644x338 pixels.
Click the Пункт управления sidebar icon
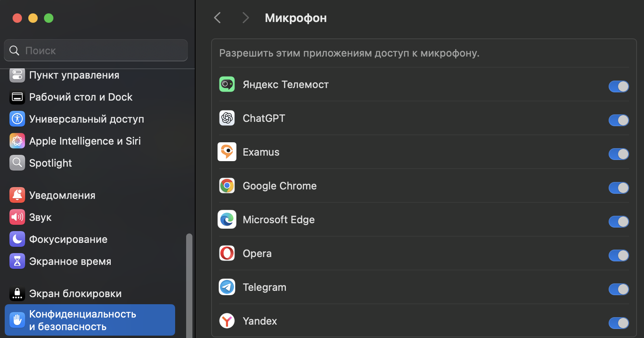[17, 75]
